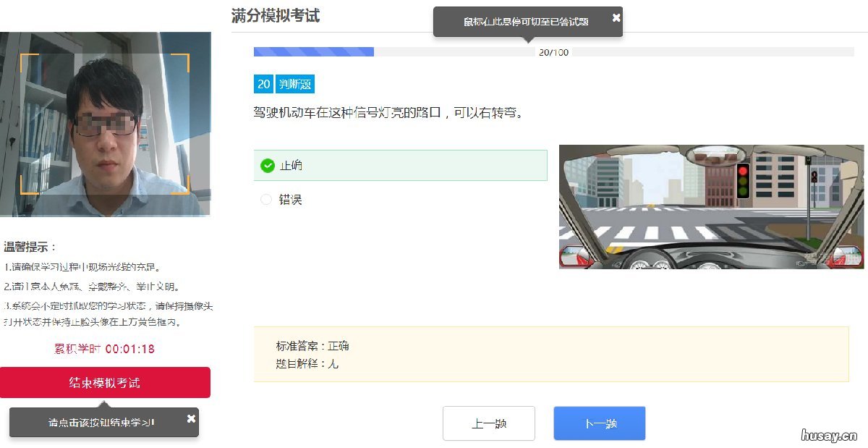Click the 累积学时 timer display
868x448 pixels.
click(105, 348)
